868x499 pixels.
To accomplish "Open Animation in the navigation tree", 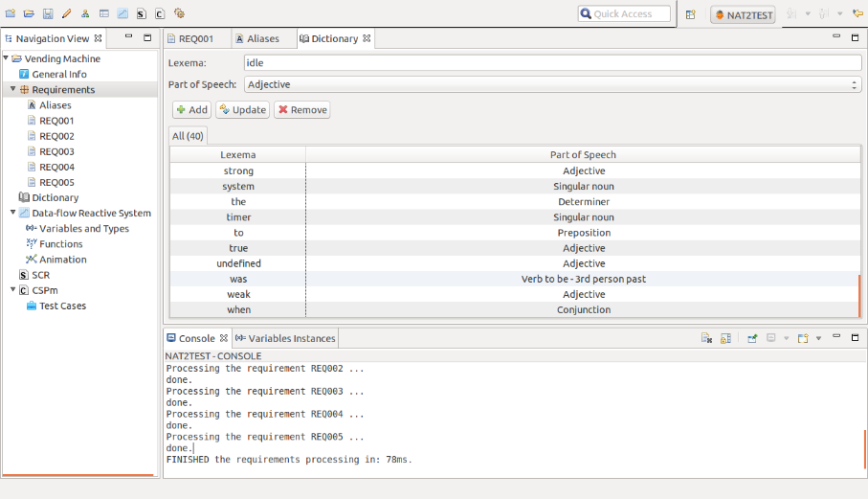I will pyautogui.click(x=62, y=260).
